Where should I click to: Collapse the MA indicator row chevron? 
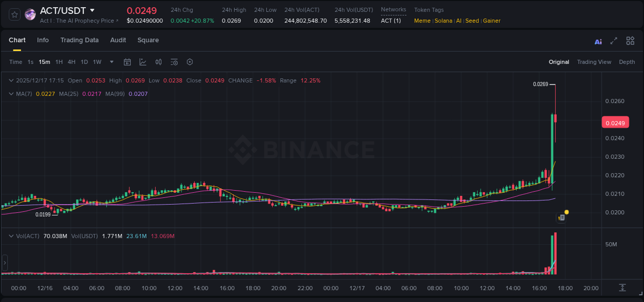click(10, 94)
